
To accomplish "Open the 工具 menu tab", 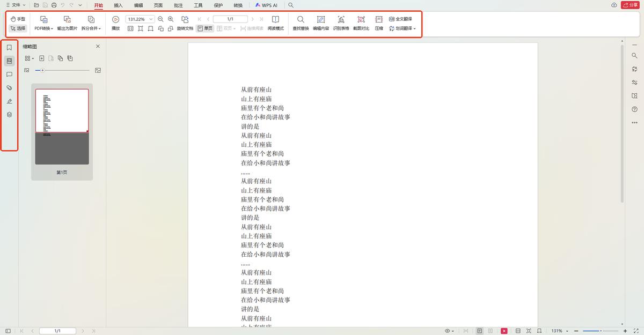I will click(x=197, y=5).
